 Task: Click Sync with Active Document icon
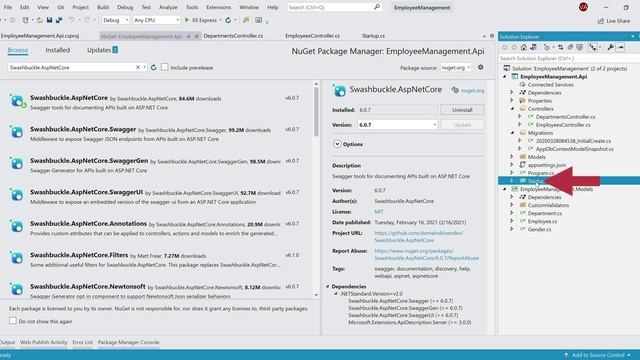pos(561,47)
